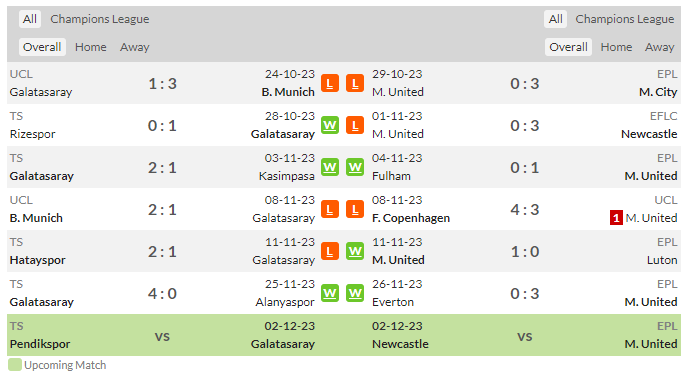Open the loss badge for M. United vs M. City

coord(355,83)
